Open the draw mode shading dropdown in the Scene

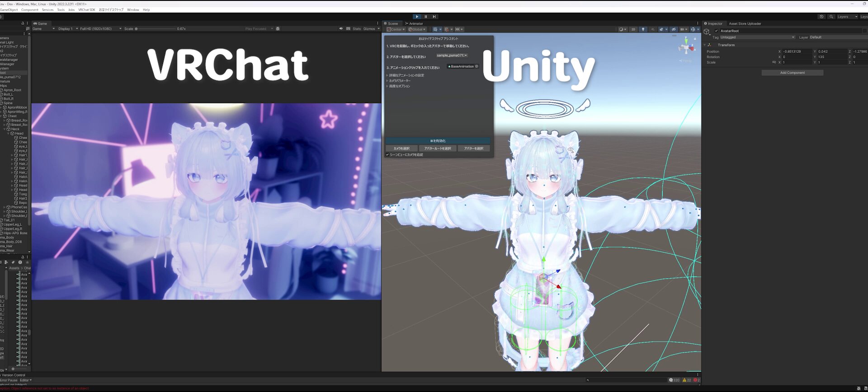click(x=623, y=29)
